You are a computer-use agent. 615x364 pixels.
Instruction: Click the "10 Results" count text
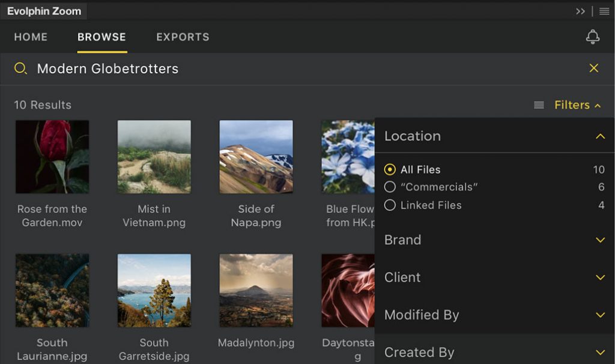tap(43, 105)
